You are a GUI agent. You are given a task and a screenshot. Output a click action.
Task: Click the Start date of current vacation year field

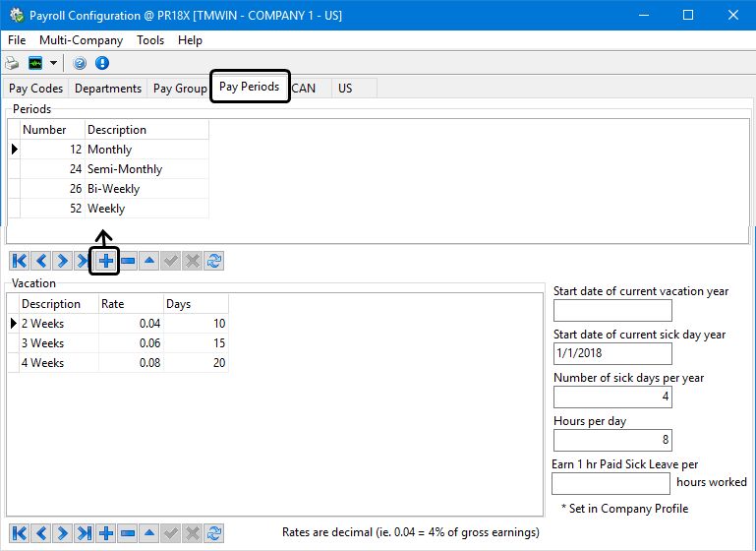612,311
